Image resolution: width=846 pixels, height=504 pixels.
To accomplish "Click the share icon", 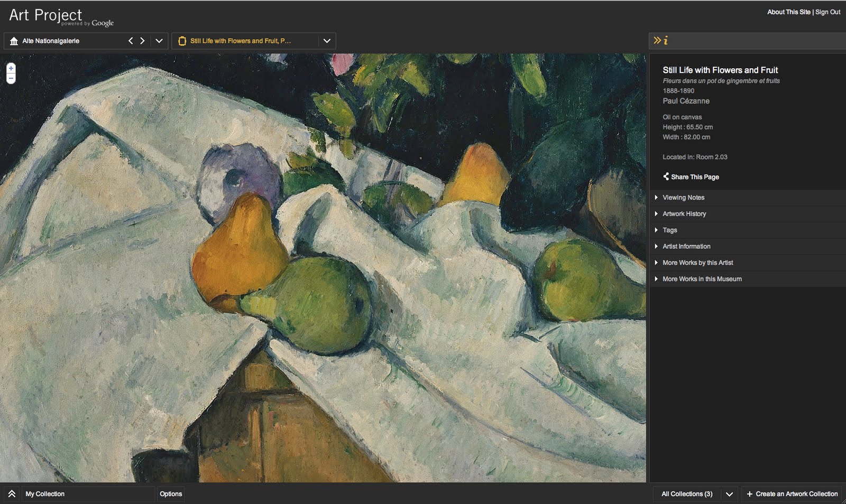I will pos(666,176).
